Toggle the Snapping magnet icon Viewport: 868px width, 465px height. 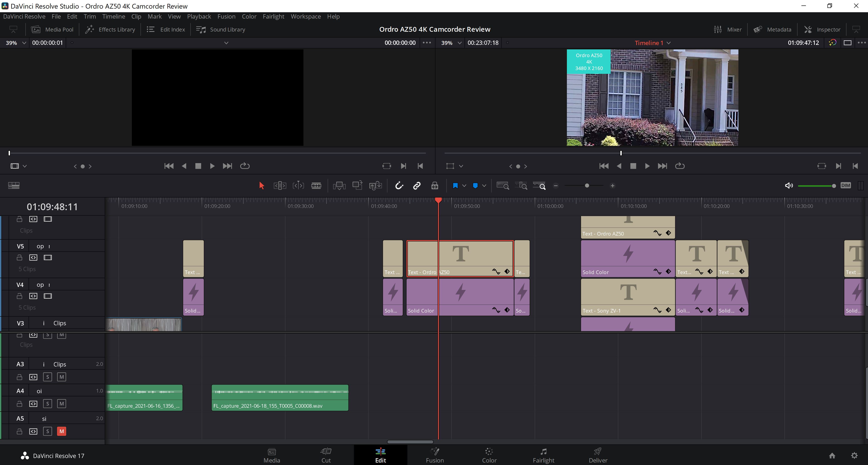[399, 186]
